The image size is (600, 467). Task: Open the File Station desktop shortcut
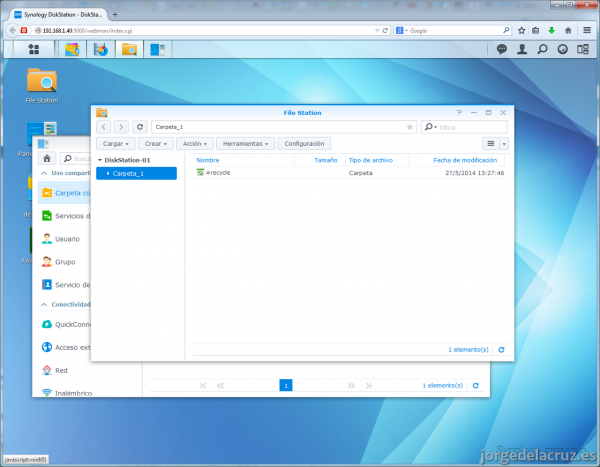(x=42, y=86)
